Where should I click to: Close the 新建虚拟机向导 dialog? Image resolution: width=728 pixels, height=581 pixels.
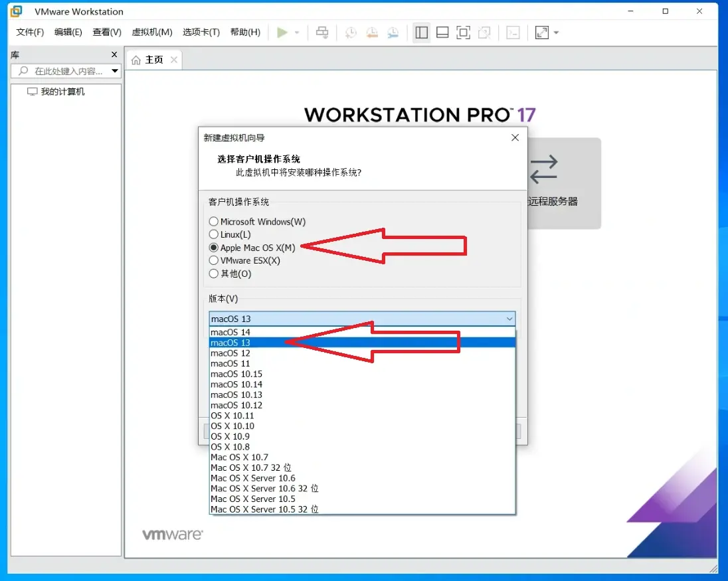click(x=515, y=138)
